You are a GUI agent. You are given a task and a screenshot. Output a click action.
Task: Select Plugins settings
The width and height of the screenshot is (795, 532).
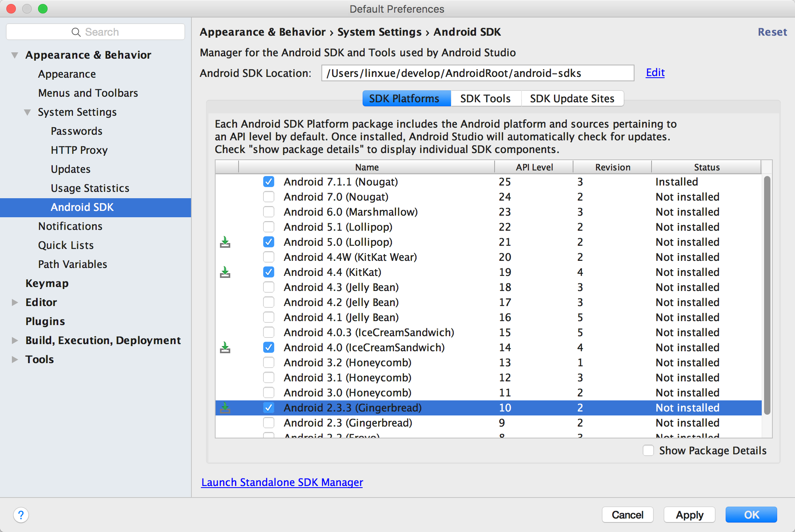point(45,321)
